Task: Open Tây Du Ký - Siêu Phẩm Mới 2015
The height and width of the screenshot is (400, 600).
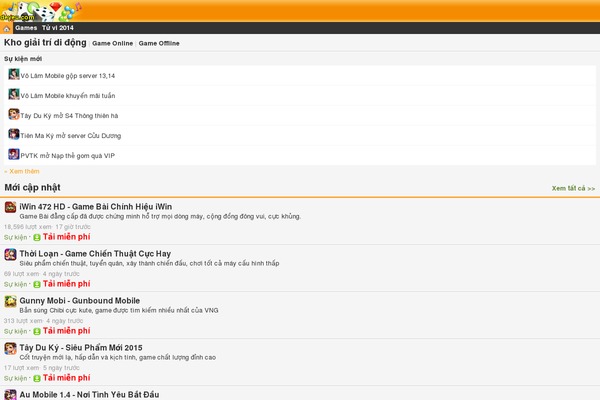Action: click(81, 348)
